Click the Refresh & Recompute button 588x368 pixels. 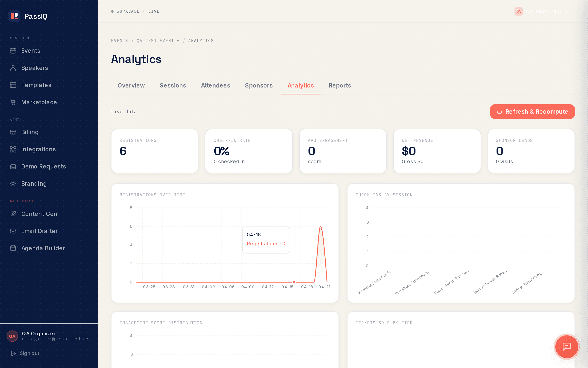(x=532, y=112)
